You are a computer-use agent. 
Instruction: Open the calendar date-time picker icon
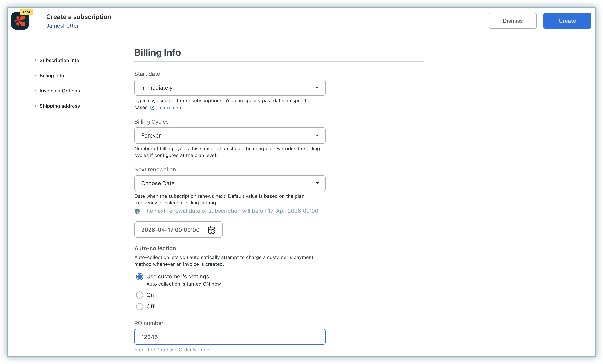pos(212,230)
